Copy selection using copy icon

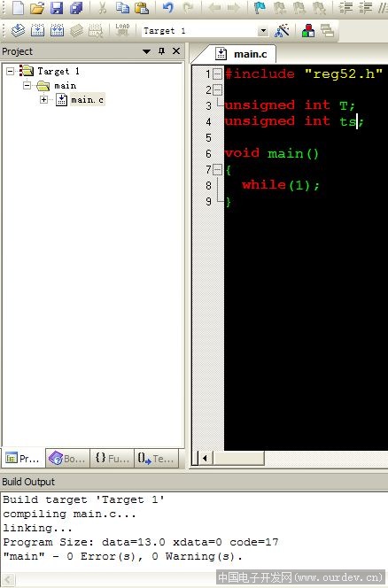click(122, 8)
